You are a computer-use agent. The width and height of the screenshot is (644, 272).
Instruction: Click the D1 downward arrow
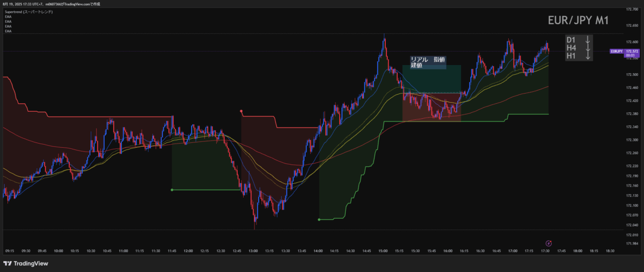click(588, 40)
